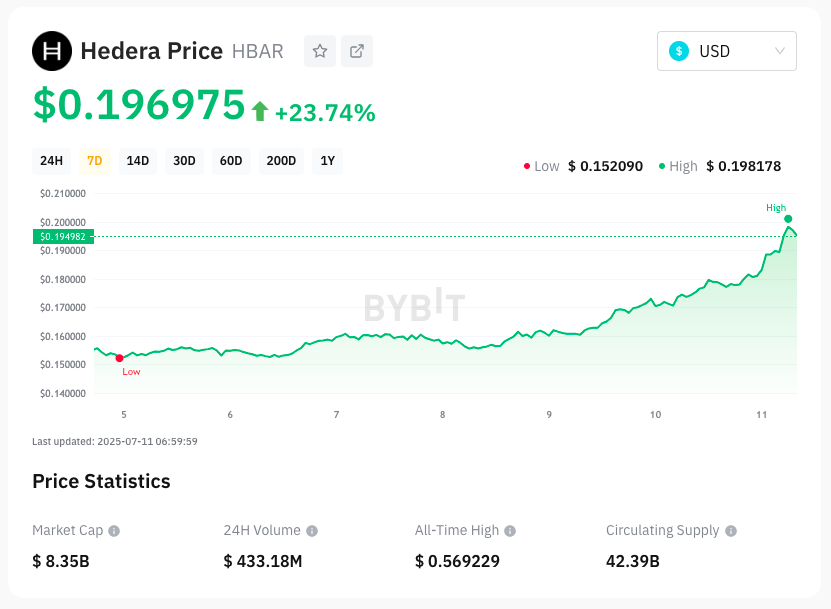Image resolution: width=831 pixels, height=609 pixels.
Task: Show Circulating Supply info tooltip
Action: [x=731, y=531]
